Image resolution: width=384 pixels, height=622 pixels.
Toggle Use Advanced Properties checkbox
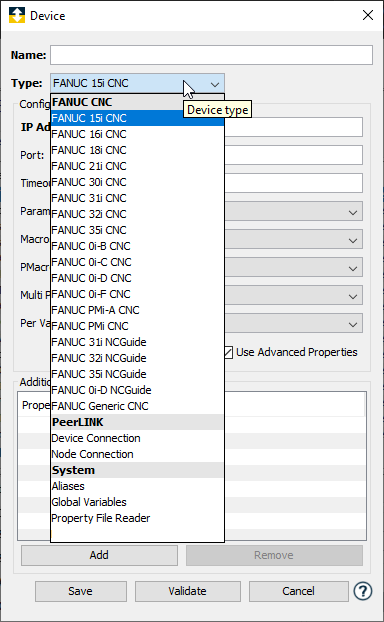[228, 352]
